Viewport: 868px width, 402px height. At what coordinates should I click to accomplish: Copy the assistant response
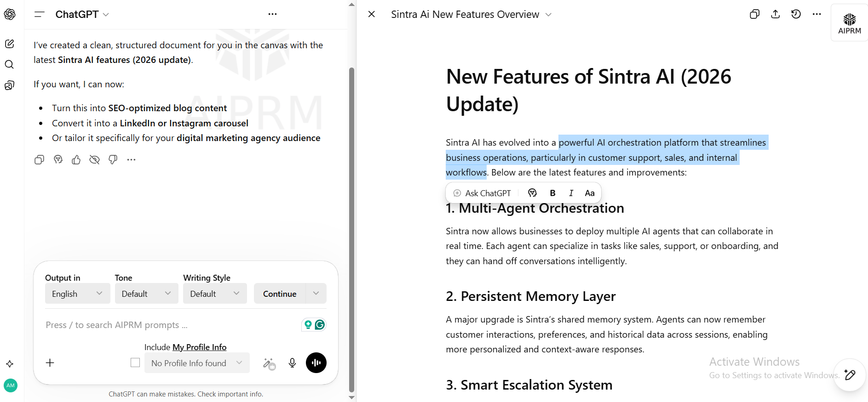tap(40, 159)
